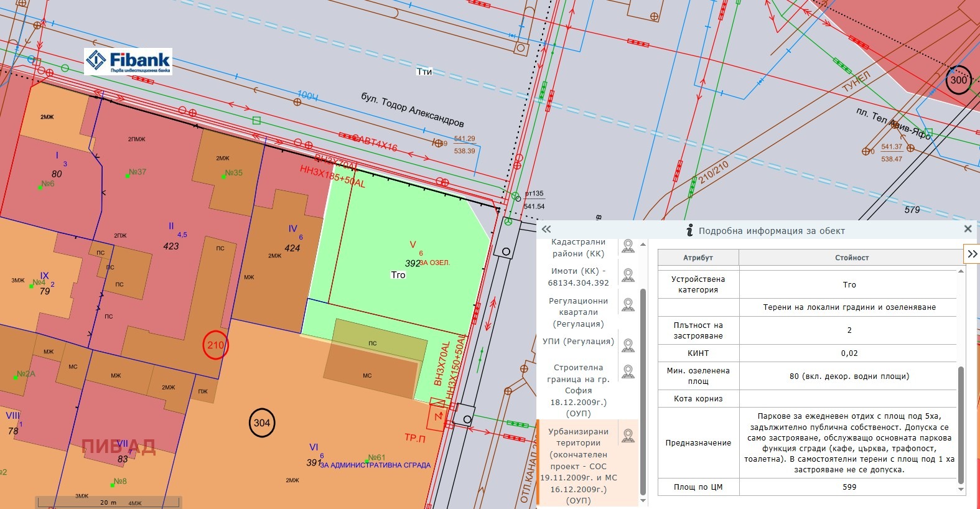
Task: Click locate icon for Урбанизирани територии
Action: pyautogui.click(x=628, y=436)
